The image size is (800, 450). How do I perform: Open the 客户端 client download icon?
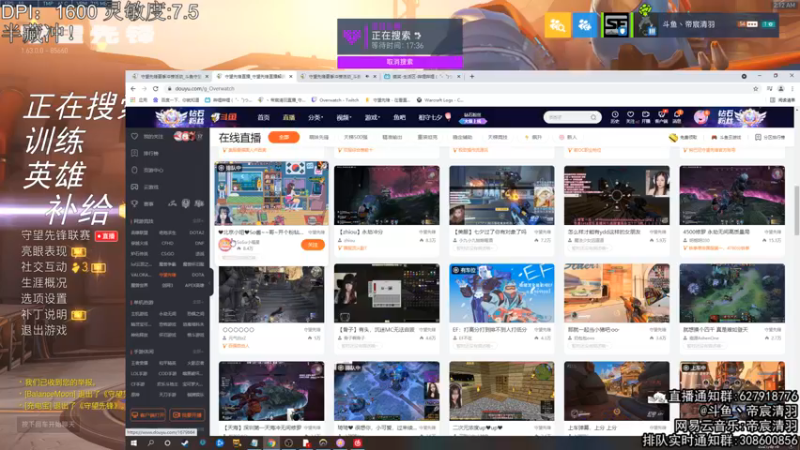coord(661,117)
